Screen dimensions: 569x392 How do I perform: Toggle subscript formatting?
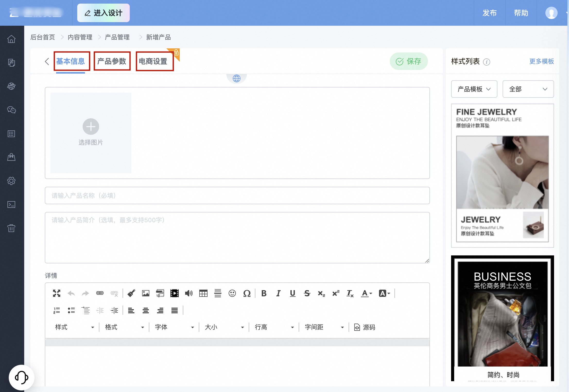(321, 293)
